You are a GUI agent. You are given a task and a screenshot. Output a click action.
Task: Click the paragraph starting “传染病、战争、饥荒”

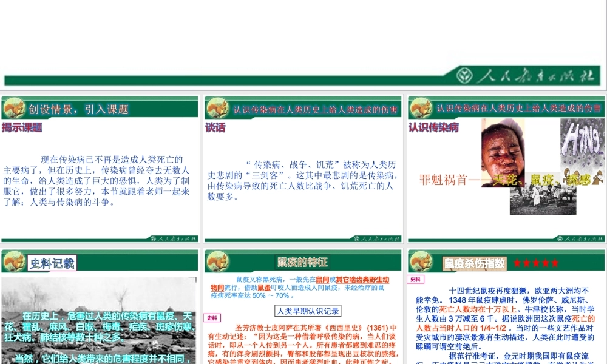click(302, 181)
